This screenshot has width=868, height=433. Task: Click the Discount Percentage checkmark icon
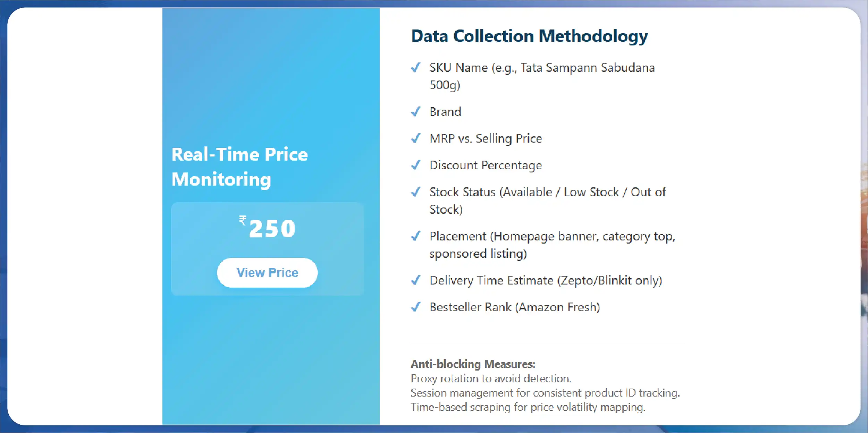tap(415, 165)
